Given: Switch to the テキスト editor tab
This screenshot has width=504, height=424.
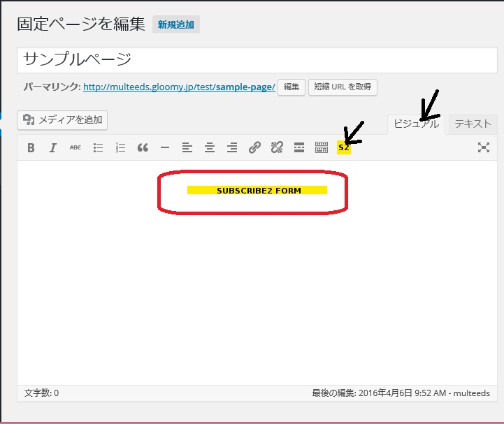Looking at the screenshot, I should (473, 124).
